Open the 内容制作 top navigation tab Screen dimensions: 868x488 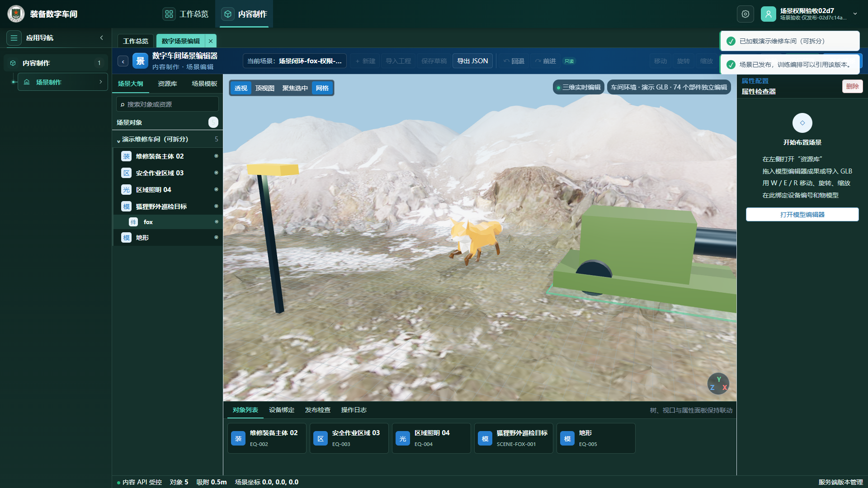(x=244, y=14)
